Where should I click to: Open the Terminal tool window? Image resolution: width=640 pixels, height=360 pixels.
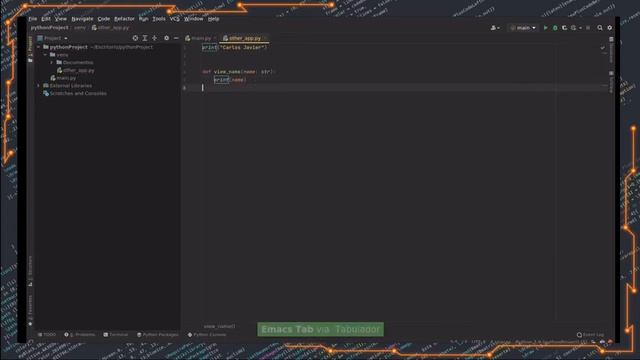(116, 335)
